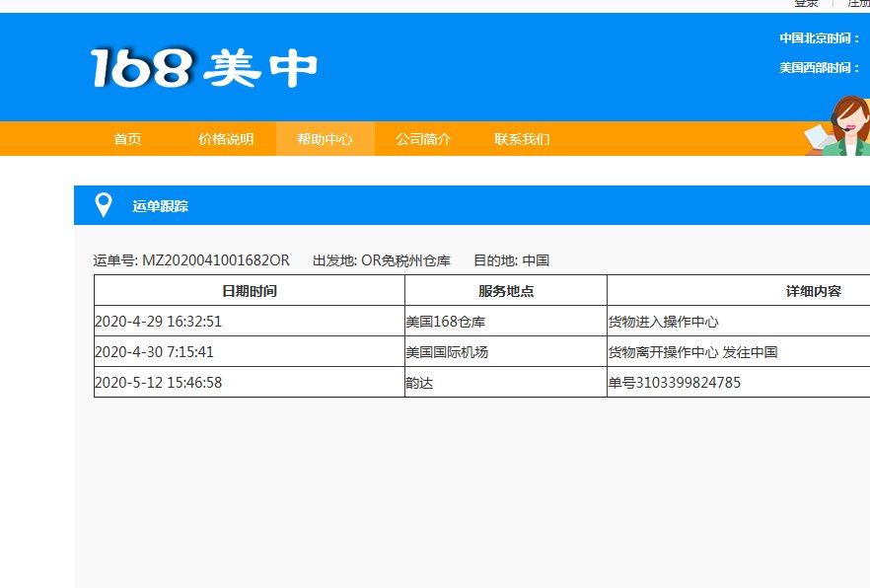The width and height of the screenshot is (870, 588).
Task: Open the 公司简介 section
Action: pos(422,139)
